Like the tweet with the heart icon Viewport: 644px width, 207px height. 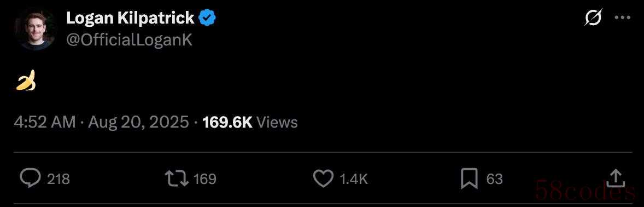324,179
